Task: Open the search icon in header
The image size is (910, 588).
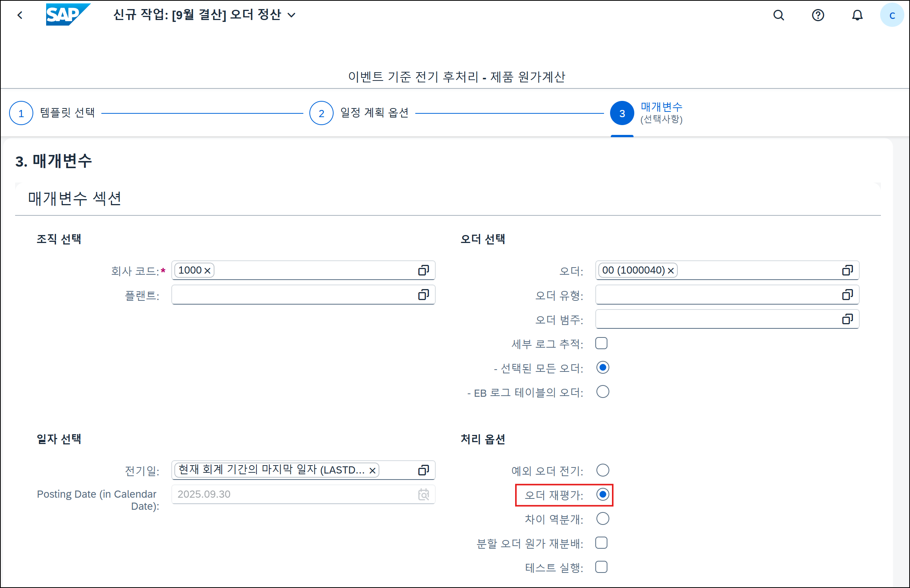Action: 778,15
